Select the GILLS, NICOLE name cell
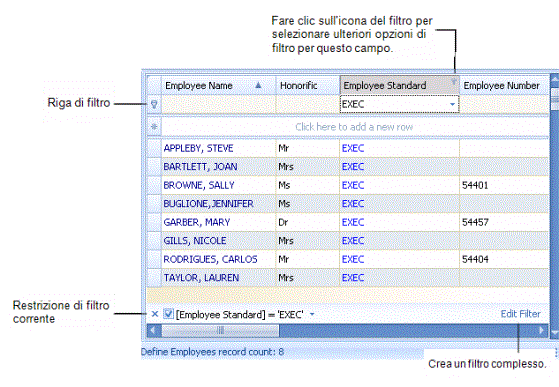This screenshot has width=559, height=387. coord(219,241)
